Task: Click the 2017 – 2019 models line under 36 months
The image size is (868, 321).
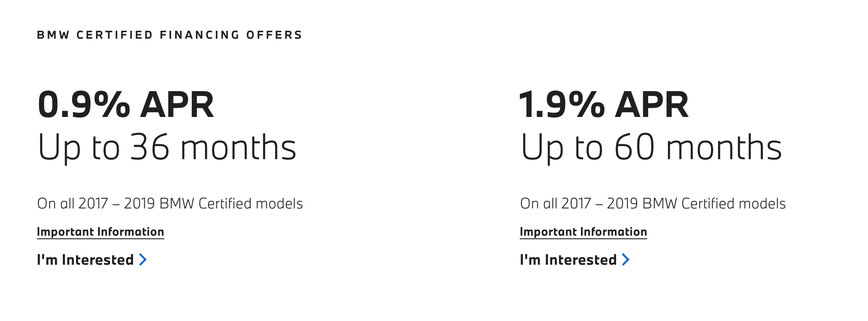Action: [x=170, y=204]
